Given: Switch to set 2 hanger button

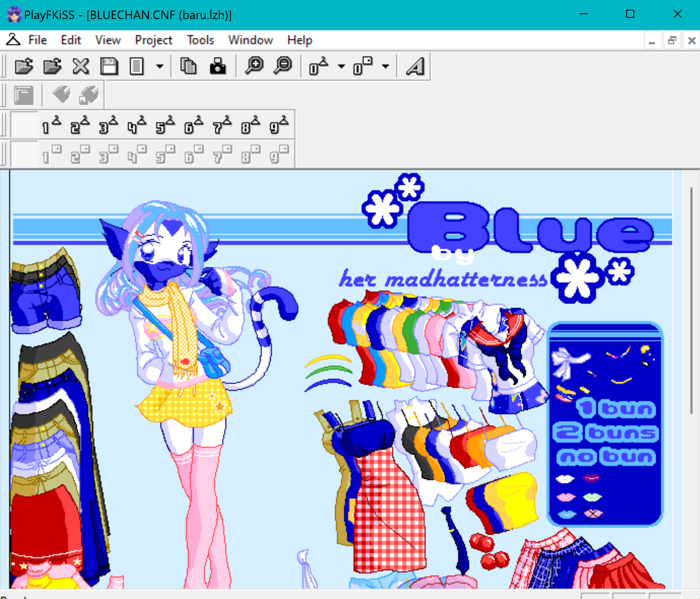Looking at the screenshot, I should 80,125.
